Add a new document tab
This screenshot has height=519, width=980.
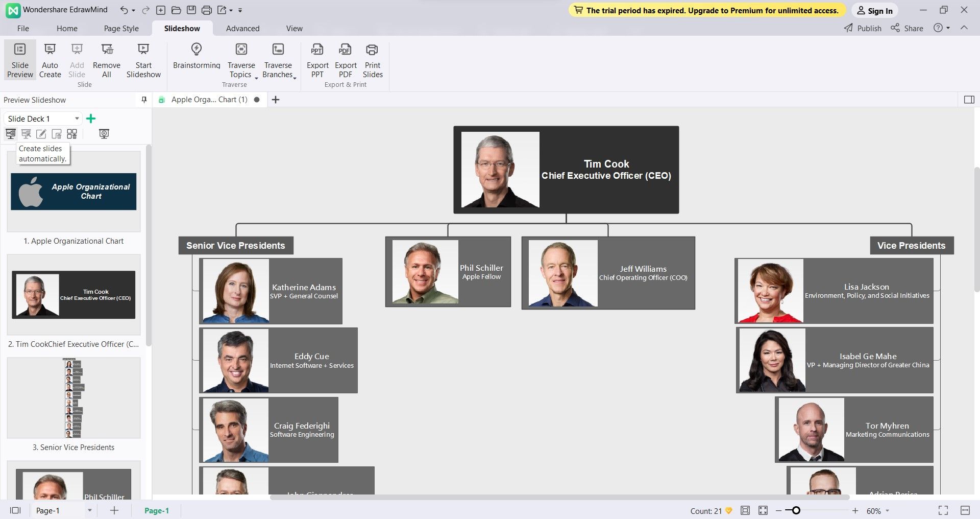click(x=276, y=100)
